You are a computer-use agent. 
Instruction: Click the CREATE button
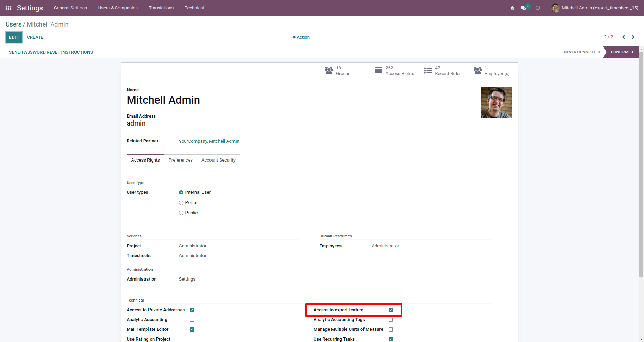click(35, 37)
